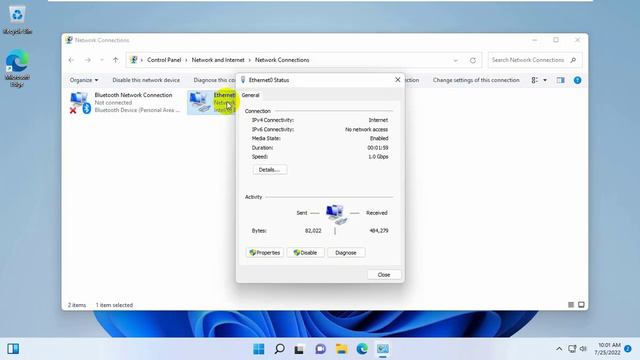Click the Disable button in dialog
640x360 pixels.
(305, 253)
